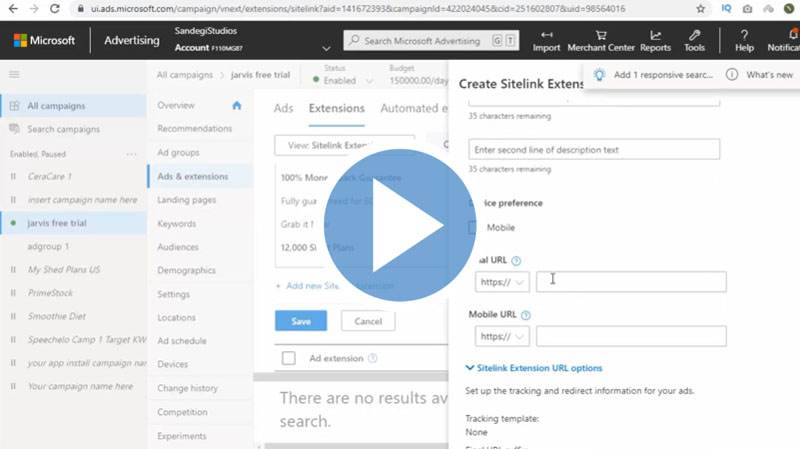800x449 pixels.
Task: Open Demographics in the side menu
Action: click(187, 270)
